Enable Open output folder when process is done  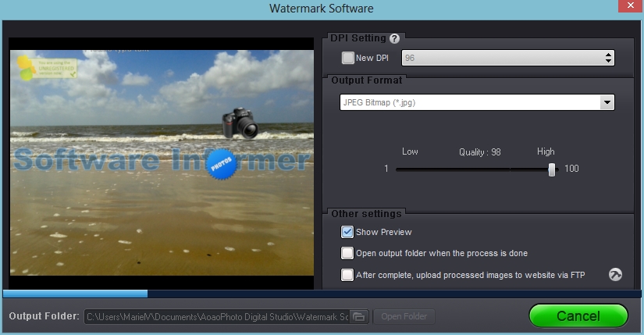tap(347, 253)
